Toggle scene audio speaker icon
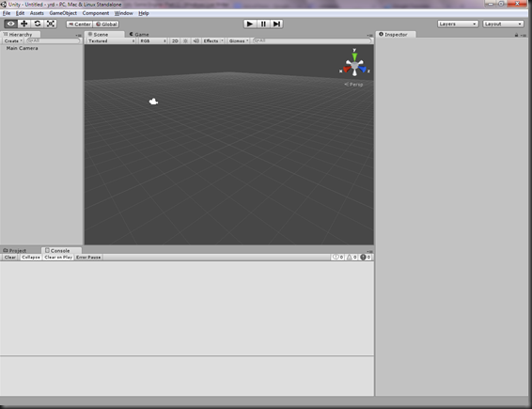 click(x=196, y=40)
